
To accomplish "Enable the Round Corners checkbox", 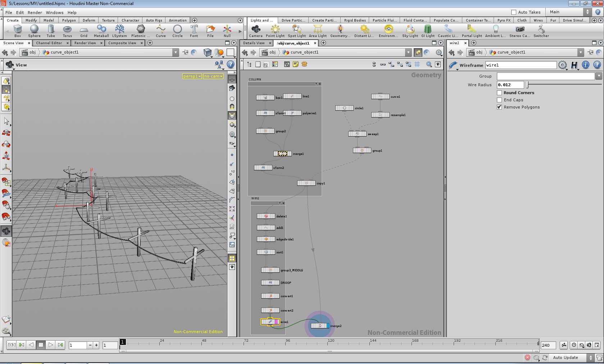I will pyautogui.click(x=499, y=93).
